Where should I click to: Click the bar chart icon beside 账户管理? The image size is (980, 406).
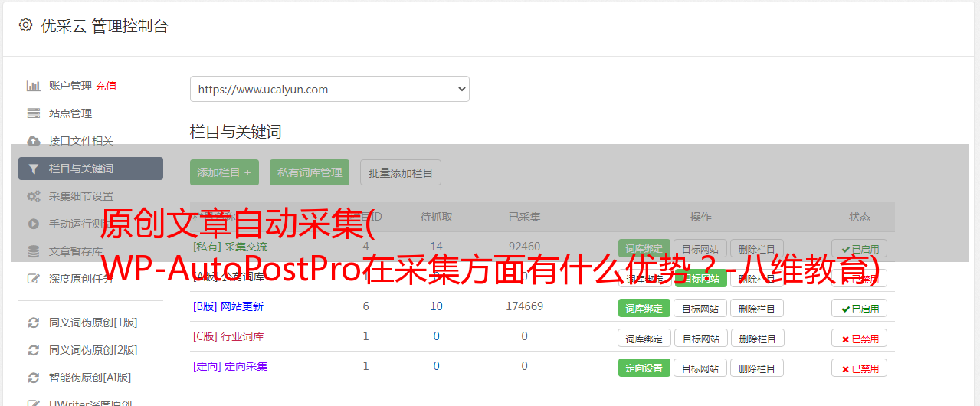pos(33,86)
